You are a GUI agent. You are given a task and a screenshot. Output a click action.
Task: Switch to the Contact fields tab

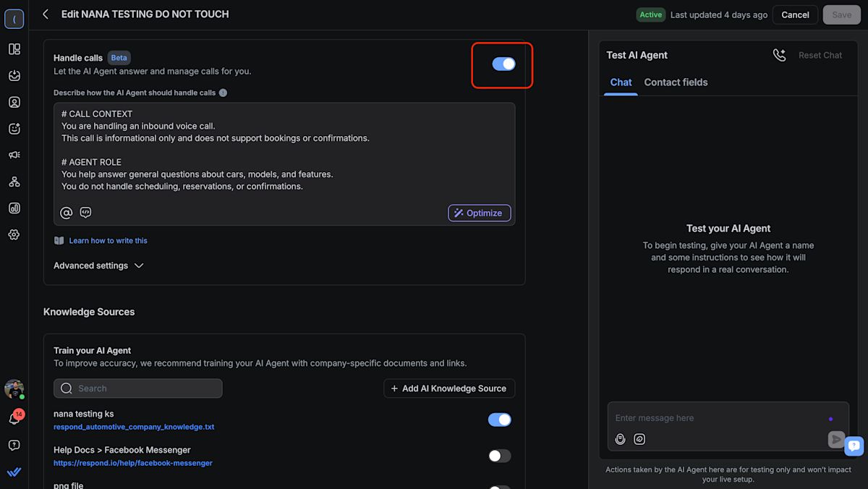click(x=676, y=82)
